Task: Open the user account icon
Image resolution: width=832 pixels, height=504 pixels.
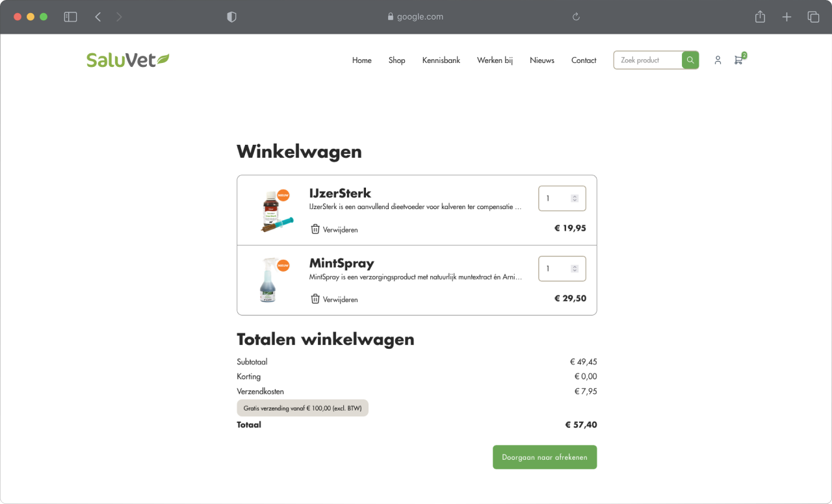Action: [718, 60]
